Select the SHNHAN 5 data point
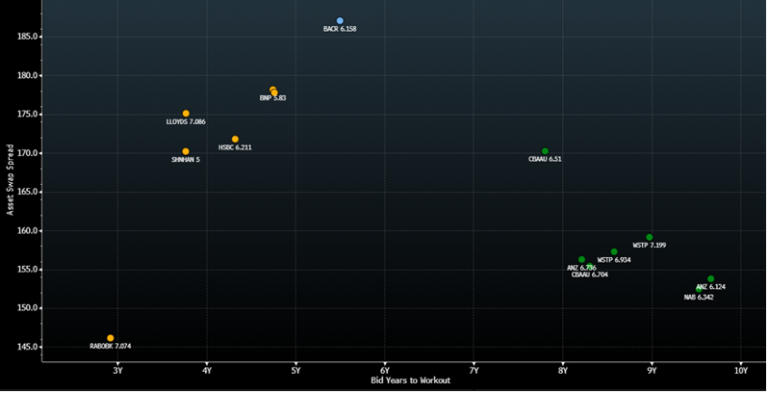Viewport: 768px width, 393px height. click(x=186, y=152)
